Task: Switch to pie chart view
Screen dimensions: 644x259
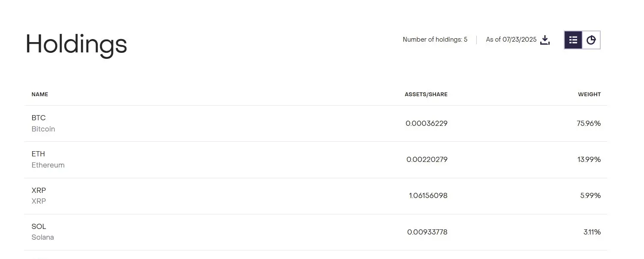Action: click(x=591, y=40)
